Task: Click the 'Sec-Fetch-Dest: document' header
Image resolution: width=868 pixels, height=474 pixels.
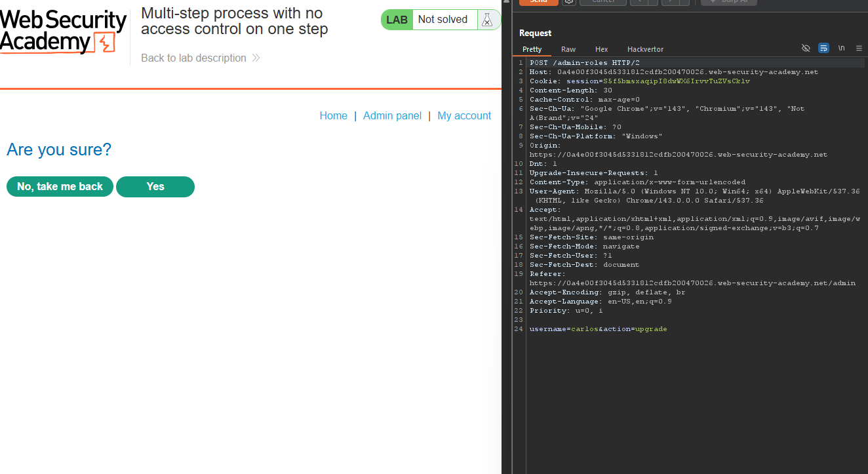Action: (585, 265)
